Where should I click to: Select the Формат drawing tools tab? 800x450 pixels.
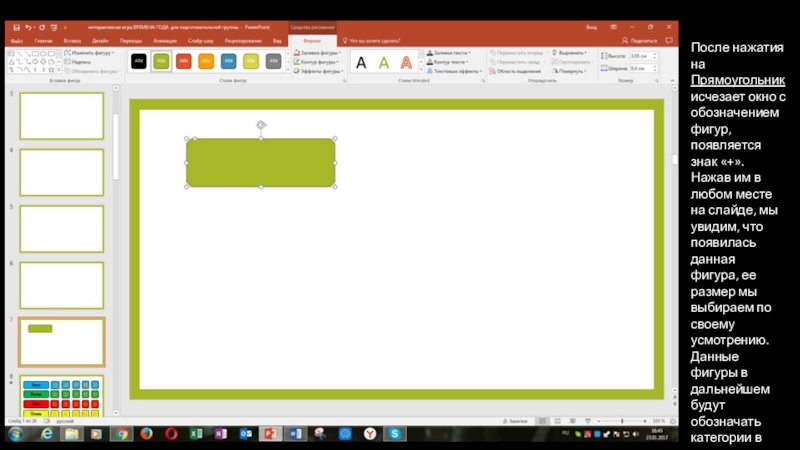point(312,41)
